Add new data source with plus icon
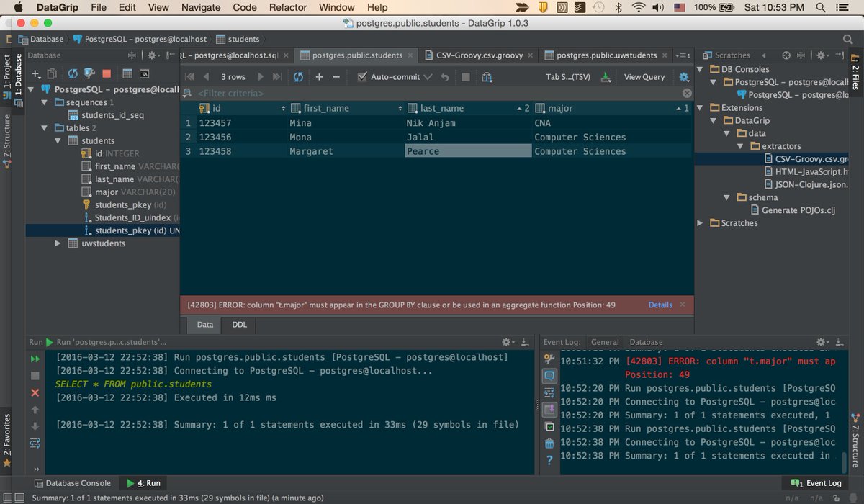Image resolution: width=864 pixels, height=504 pixels. click(x=36, y=73)
